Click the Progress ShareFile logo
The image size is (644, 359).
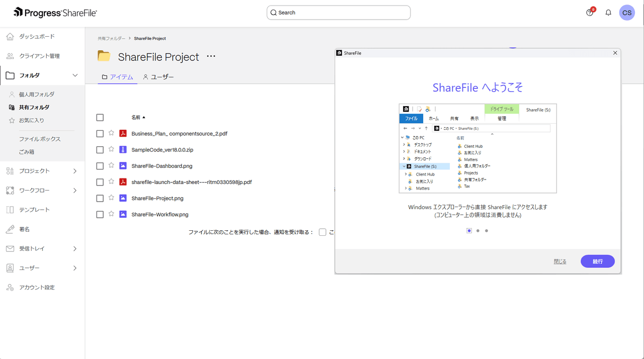point(55,13)
